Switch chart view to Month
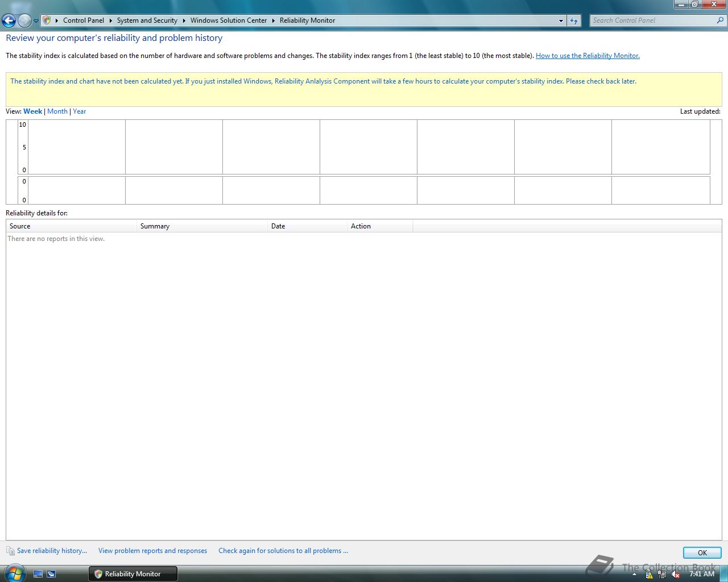 [x=57, y=111]
